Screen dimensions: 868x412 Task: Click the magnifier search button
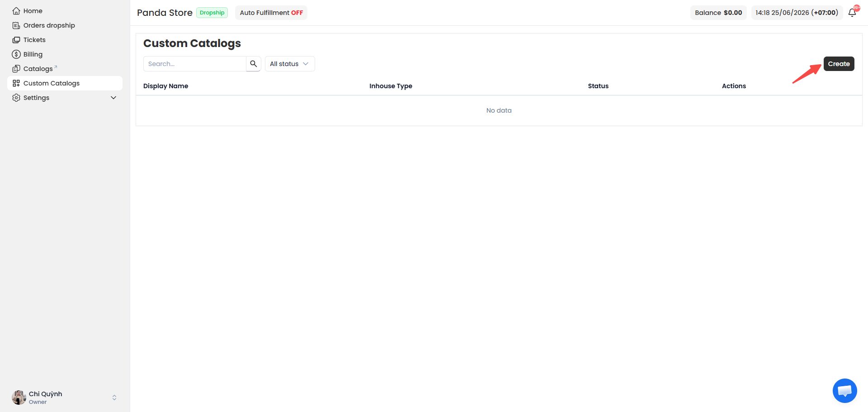tap(254, 64)
